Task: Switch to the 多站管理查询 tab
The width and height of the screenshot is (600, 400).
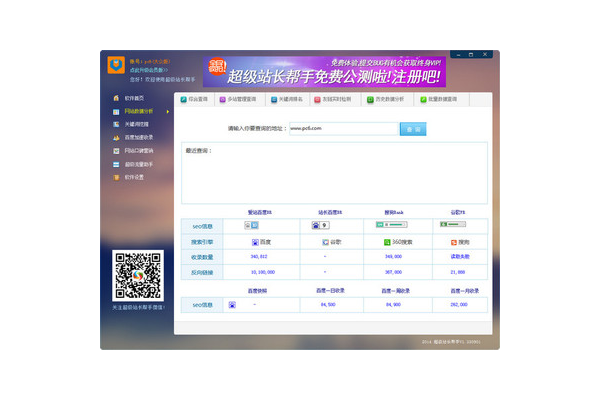Action: (x=238, y=99)
